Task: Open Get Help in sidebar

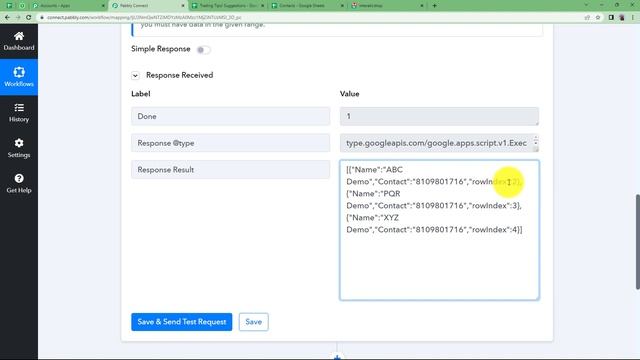Action: point(19,183)
